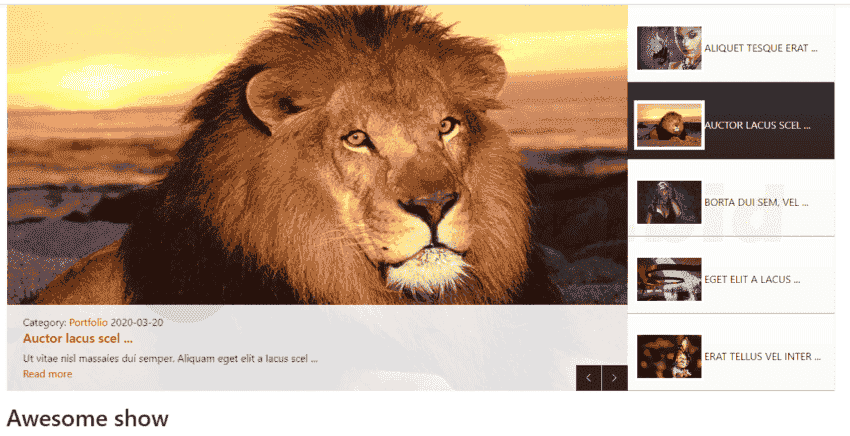Go to previous slide with left arrow
The height and width of the screenshot is (436, 850).
(x=588, y=378)
